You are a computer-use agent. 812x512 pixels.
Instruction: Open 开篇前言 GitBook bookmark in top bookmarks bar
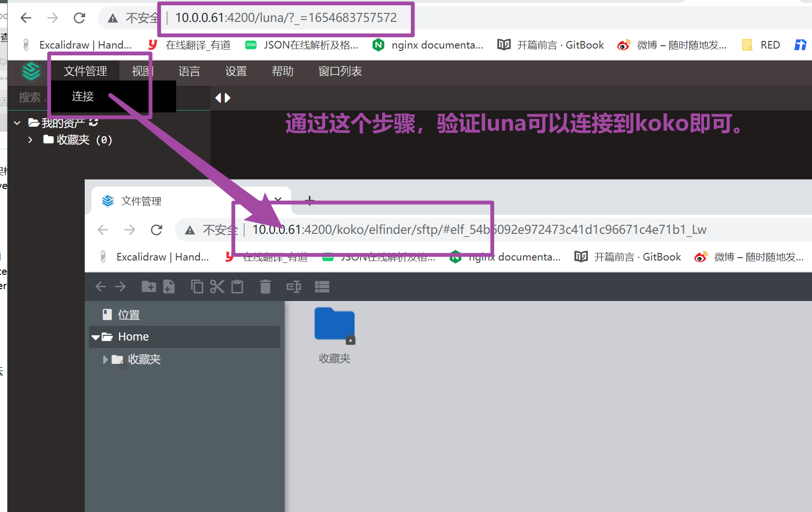click(551, 45)
